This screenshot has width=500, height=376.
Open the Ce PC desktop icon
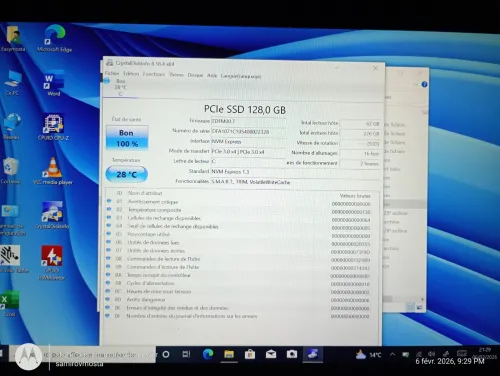[x=13, y=83]
